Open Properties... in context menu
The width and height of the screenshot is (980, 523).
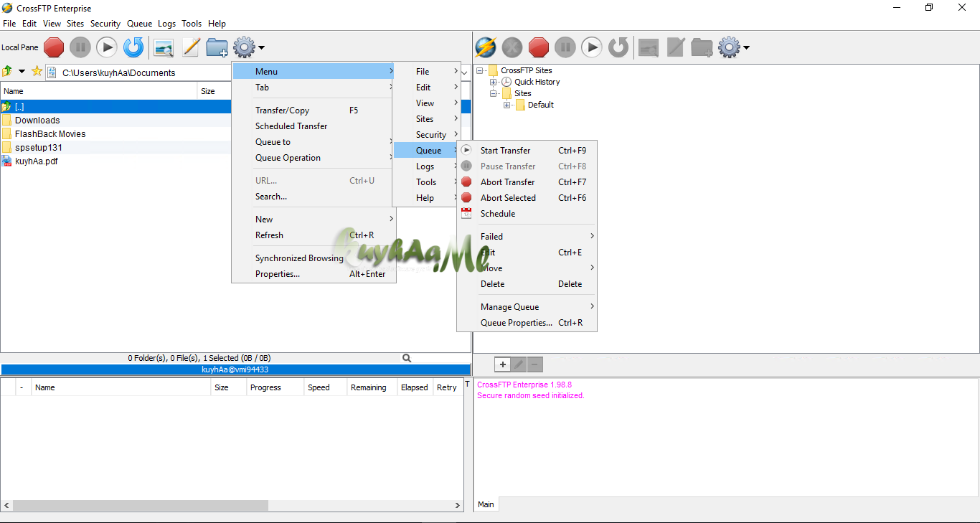click(314, 274)
